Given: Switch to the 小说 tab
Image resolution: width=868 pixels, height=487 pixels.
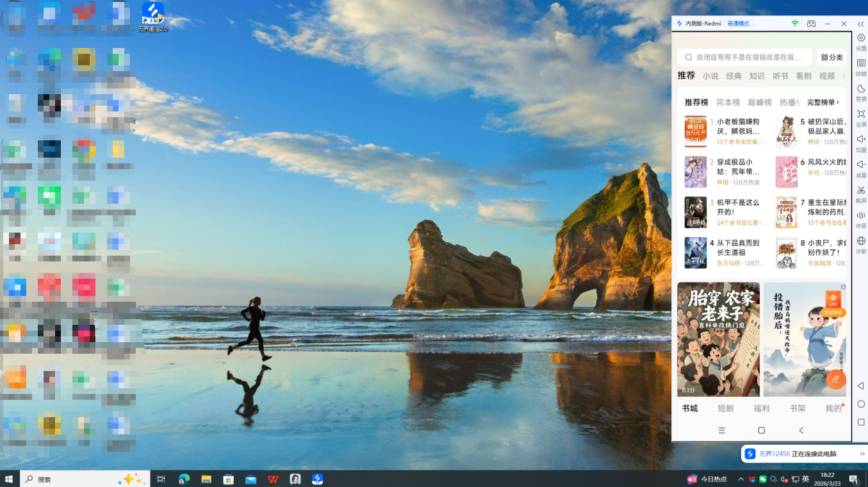Looking at the screenshot, I should click(710, 76).
